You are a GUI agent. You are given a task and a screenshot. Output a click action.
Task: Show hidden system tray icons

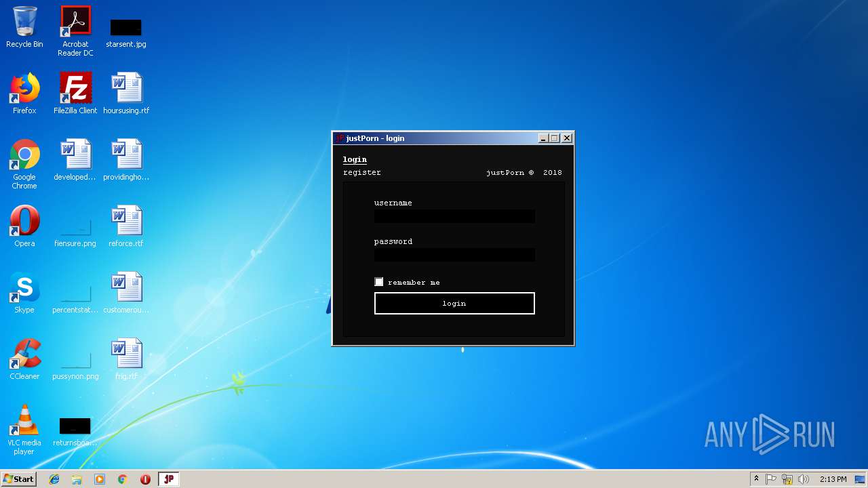tap(756, 479)
